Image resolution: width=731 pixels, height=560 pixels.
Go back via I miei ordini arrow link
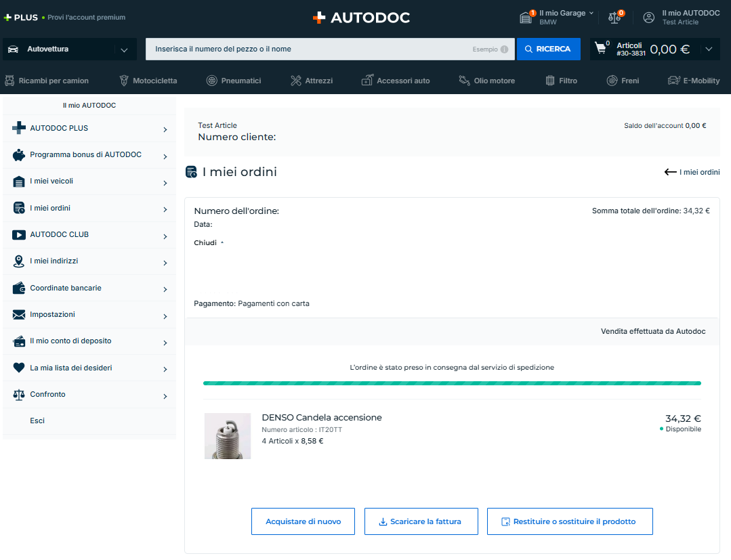pos(692,172)
